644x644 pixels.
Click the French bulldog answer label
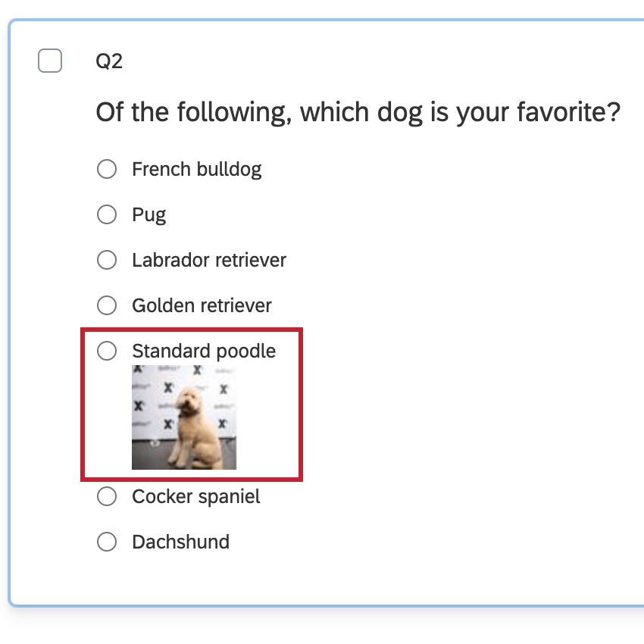197,169
